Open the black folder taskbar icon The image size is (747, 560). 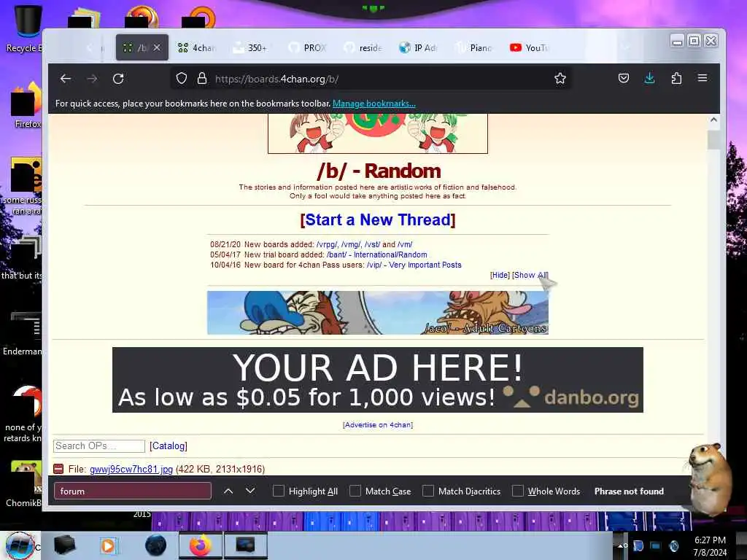(64, 545)
